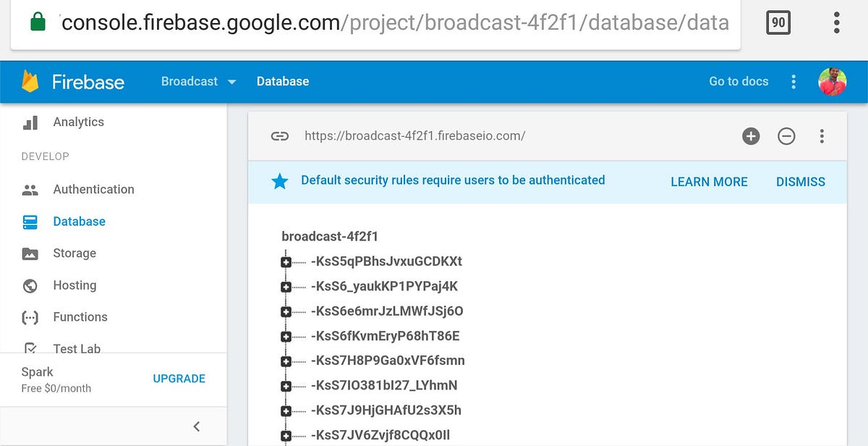This screenshot has width=868, height=446.
Task: Open the Firebase header overflow menu
Action: [793, 82]
